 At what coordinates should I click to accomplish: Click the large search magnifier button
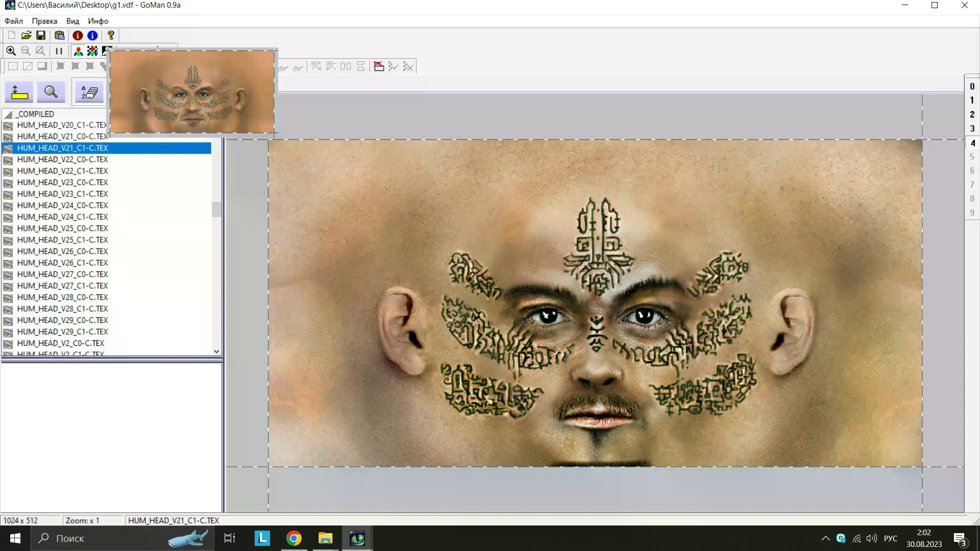51,92
